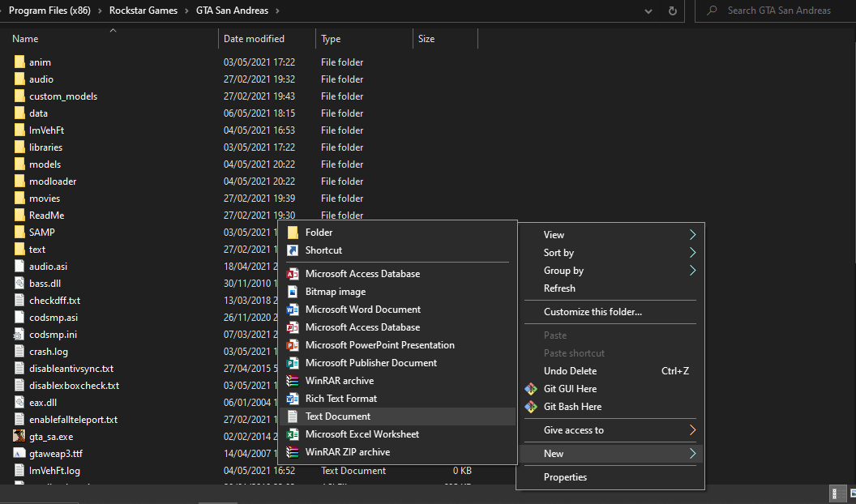This screenshot has height=504, width=856.
Task: Click the Git GUI Here icon
Action: [531, 389]
